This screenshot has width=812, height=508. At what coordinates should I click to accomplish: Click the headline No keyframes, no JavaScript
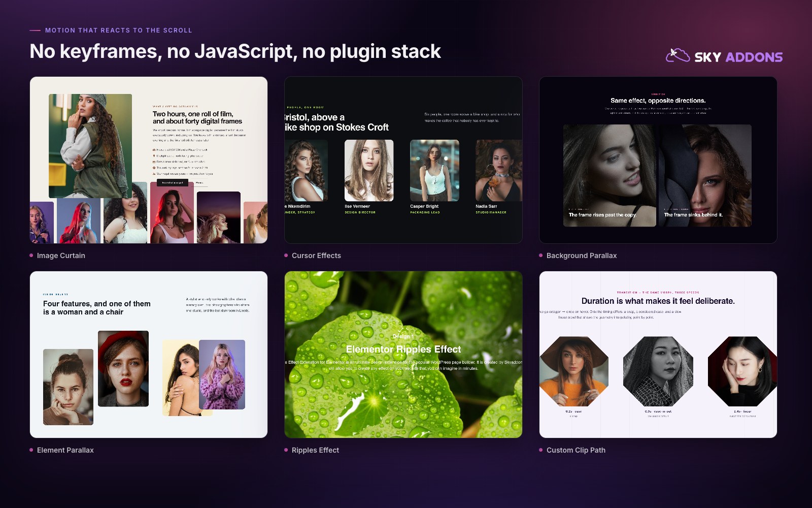235,51
